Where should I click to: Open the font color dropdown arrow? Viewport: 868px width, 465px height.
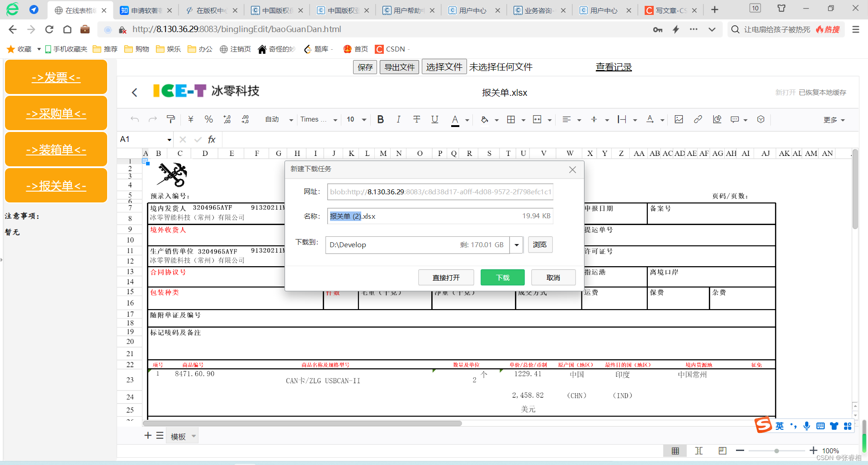coord(467,120)
